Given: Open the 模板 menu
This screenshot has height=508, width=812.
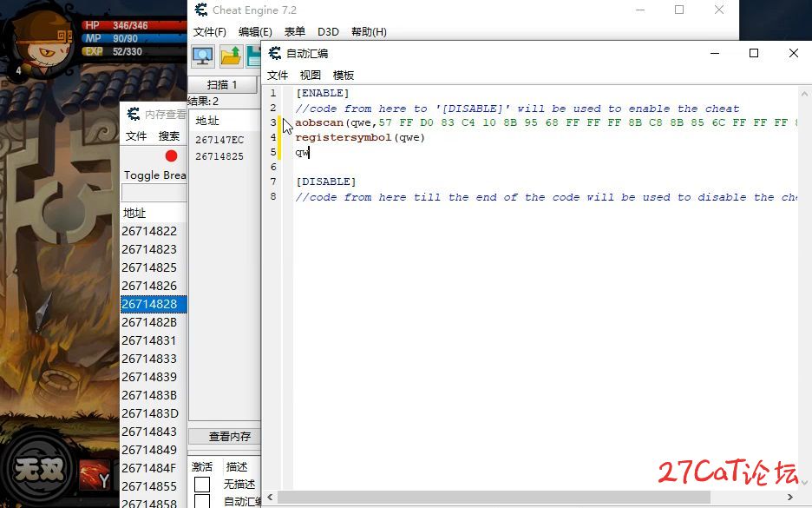Looking at the screenshot, I should (x=343, y=76).
